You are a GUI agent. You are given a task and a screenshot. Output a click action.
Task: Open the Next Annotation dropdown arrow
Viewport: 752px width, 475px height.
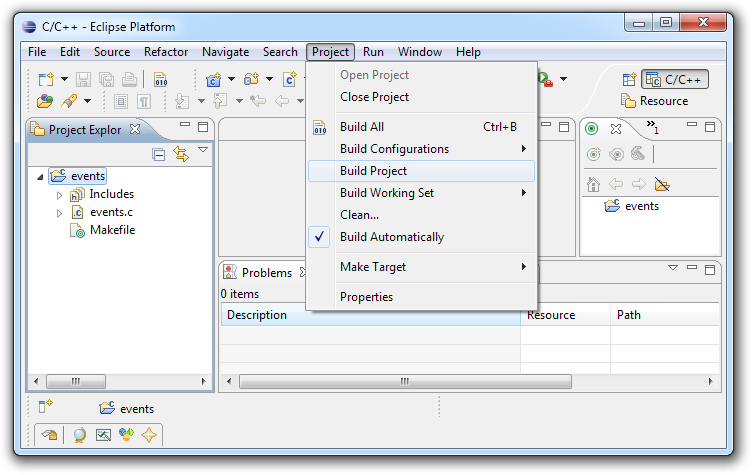coord(201,101)
